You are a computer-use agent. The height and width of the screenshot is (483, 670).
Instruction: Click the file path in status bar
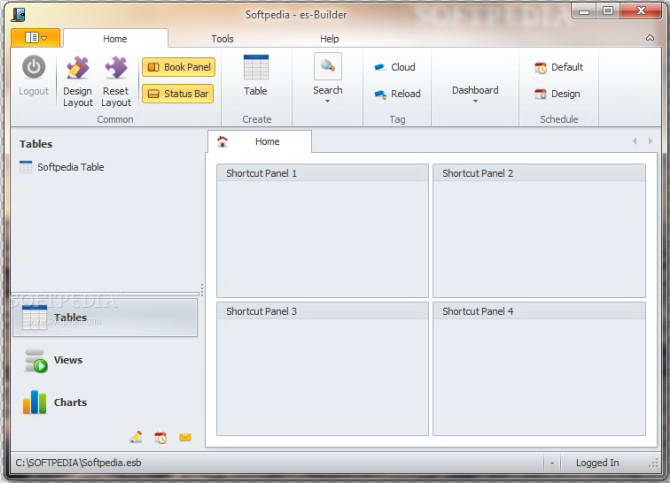[79, 462]
